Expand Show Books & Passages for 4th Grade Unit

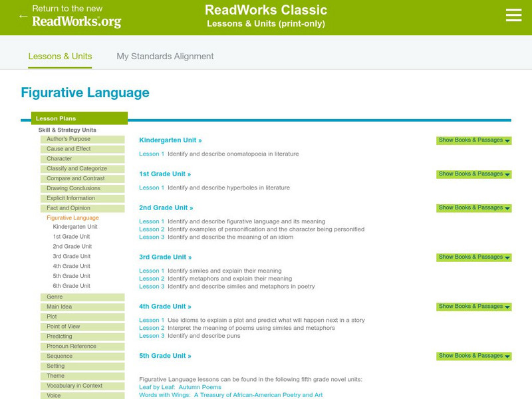pos(474,307)
